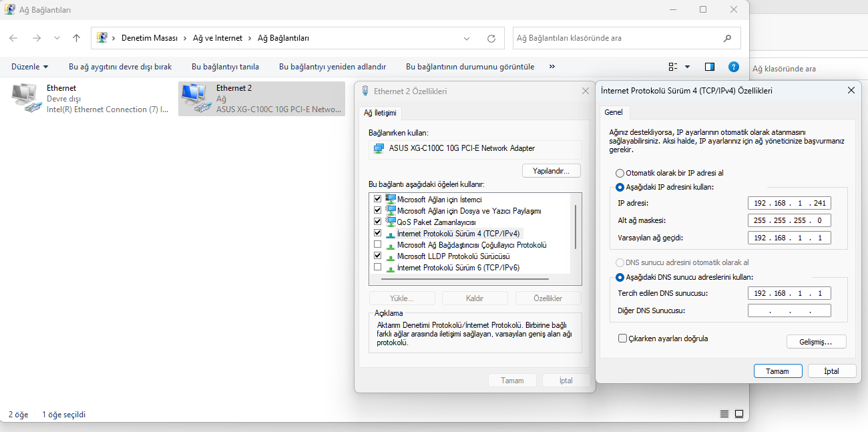This screenshot has height=432, width=868.
Task: Click the Back navigation arrow
Action: (14, 38)
